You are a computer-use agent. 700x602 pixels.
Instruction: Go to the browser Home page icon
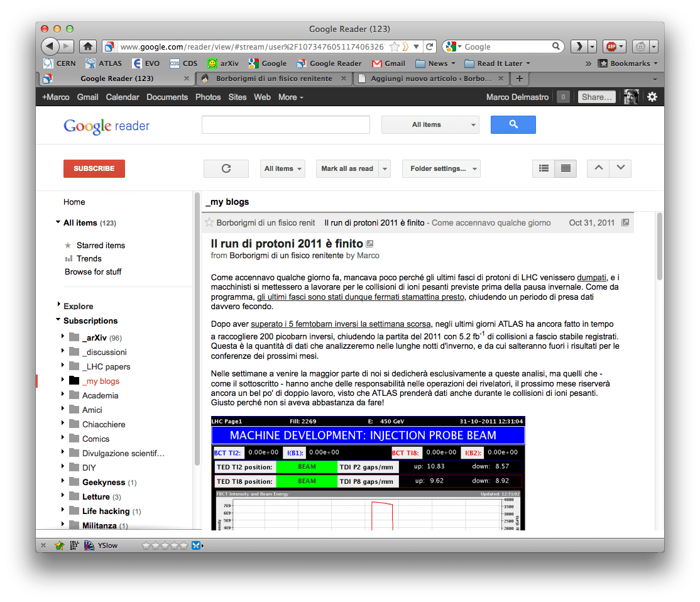88,46
